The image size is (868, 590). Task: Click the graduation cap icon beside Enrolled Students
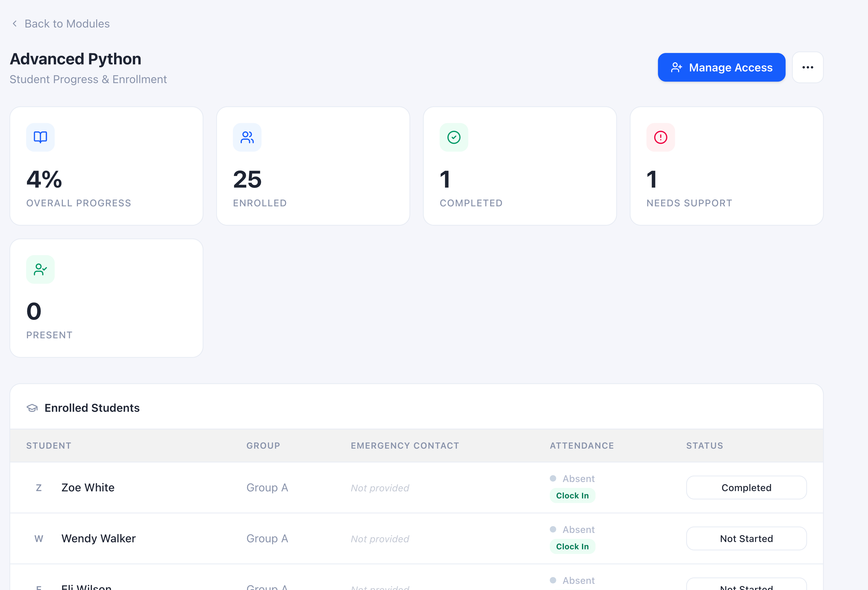pyautogui.click(x=32, y=408)
